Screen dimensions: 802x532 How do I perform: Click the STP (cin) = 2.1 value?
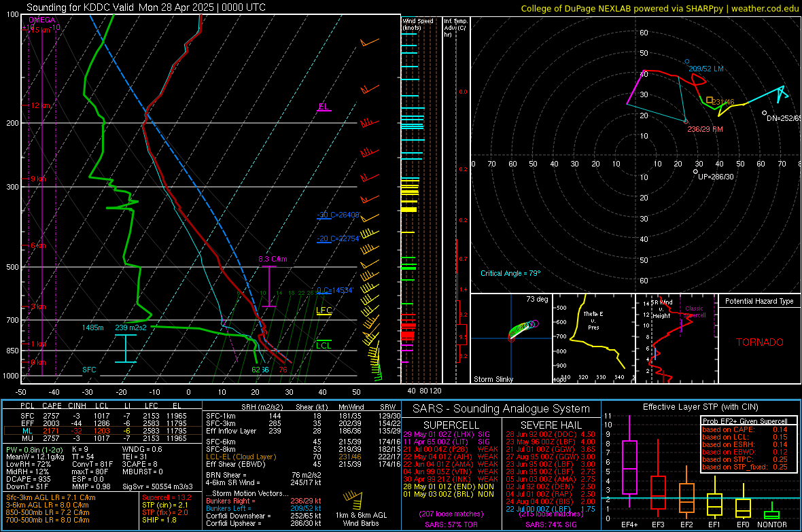point(165,505)
